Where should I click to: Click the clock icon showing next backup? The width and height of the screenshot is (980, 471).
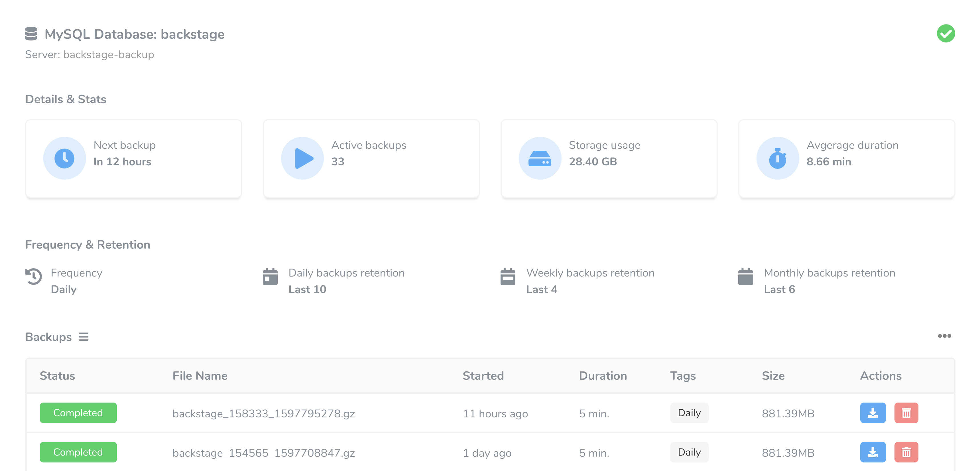(65, 157)
